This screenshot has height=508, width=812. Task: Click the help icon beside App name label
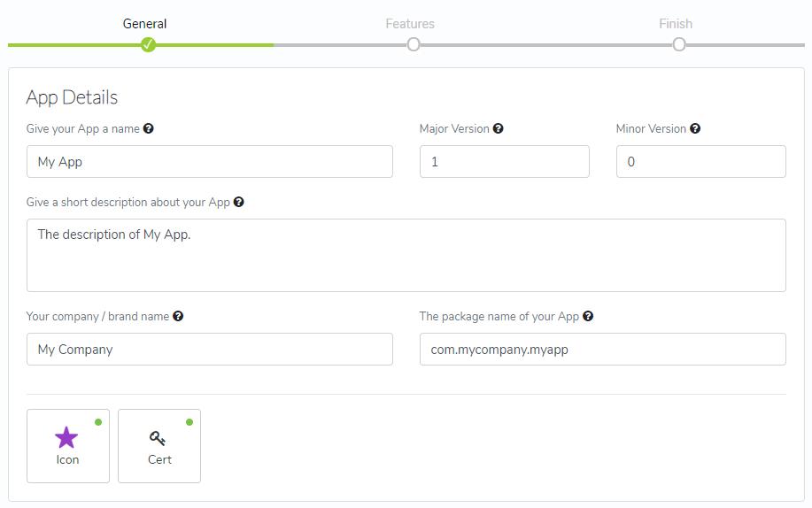coord(148,128)
